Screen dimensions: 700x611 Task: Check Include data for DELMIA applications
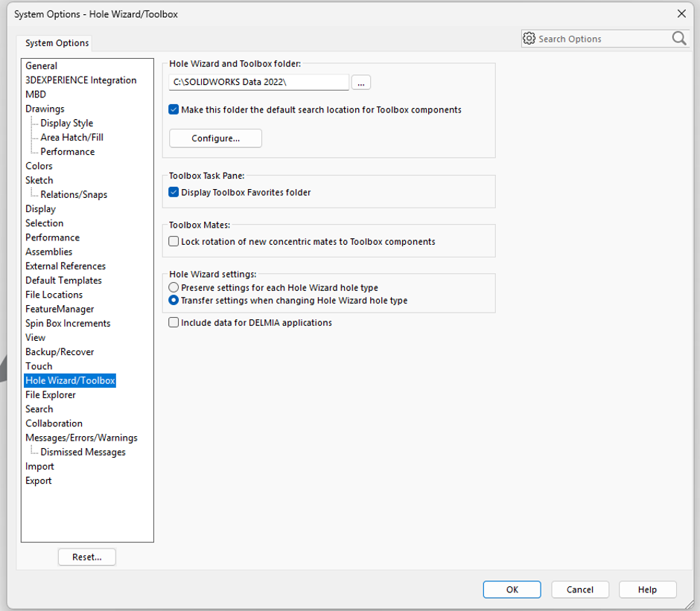point(174,323)
